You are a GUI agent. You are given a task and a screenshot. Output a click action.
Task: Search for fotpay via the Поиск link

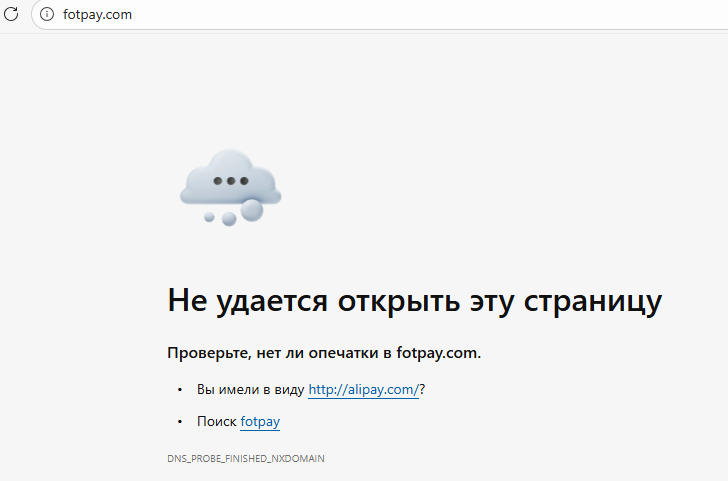pos(260,421)
